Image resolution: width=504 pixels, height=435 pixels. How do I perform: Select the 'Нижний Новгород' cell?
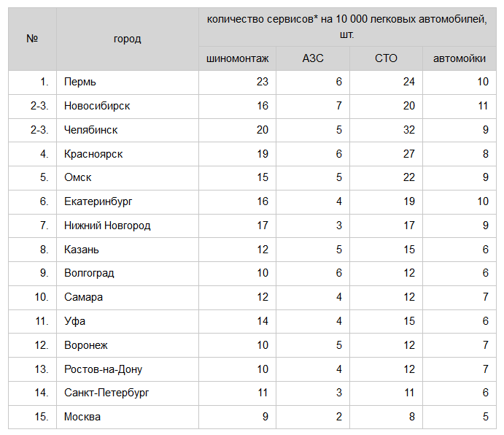pyautogui.click(x=107, y=226)
